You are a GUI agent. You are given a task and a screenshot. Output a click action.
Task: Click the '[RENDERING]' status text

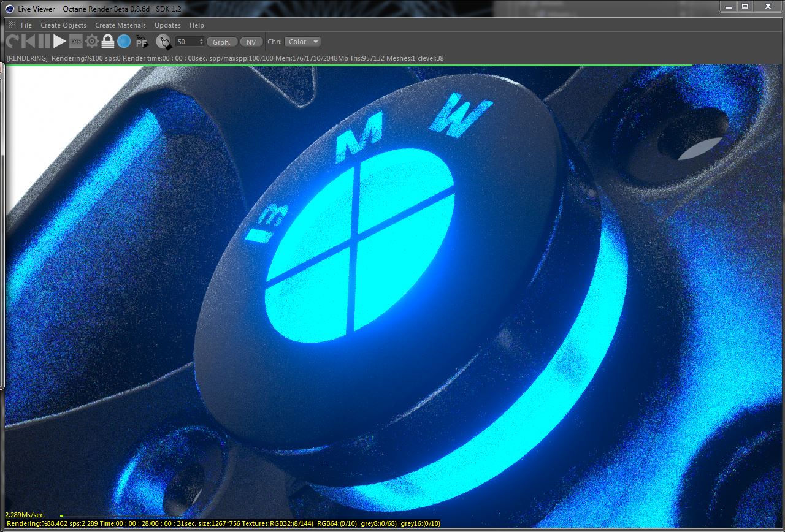27,58
